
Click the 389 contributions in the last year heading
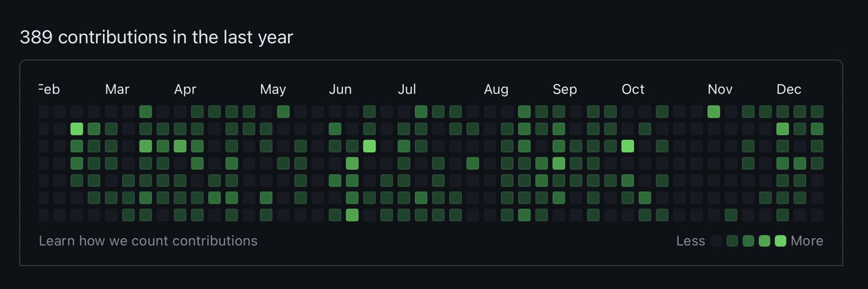tap(156, 38)
